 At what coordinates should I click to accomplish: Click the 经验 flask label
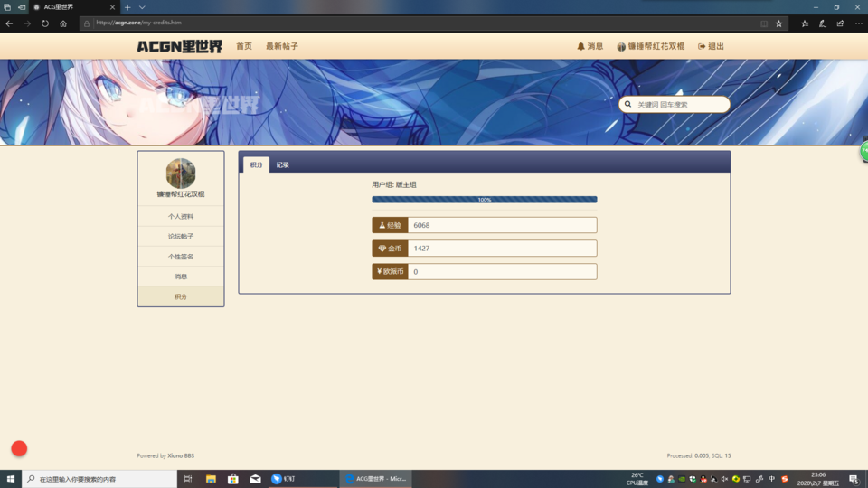390,225
